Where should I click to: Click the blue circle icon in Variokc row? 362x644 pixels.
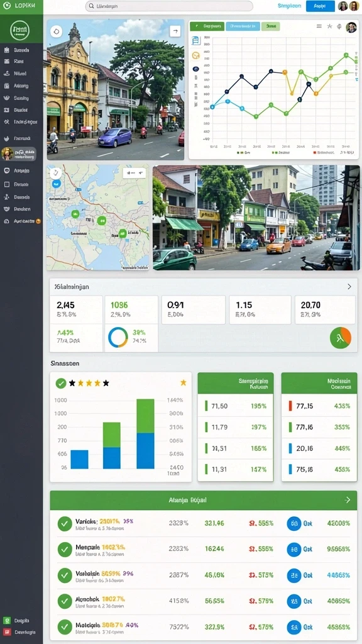coord(294,523)
